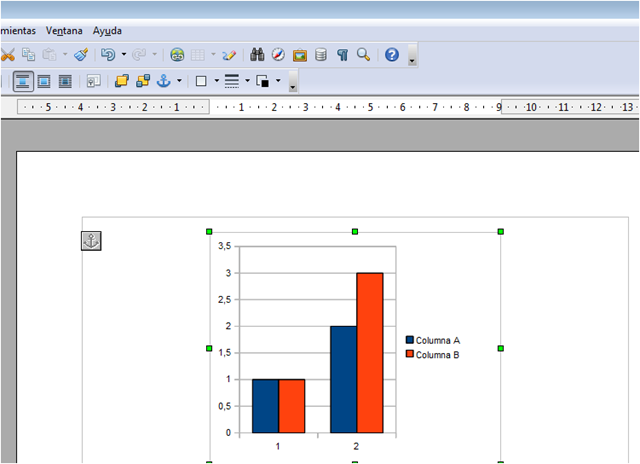Click the Clone Formatting paintbrush icon
Viewport: 640px width, 464px height.
click(x=82, y=55)
